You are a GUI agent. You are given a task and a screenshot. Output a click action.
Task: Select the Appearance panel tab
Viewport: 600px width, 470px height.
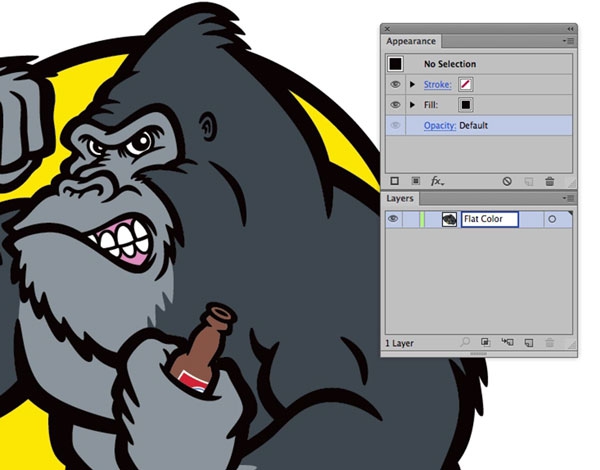pos(411,41)
